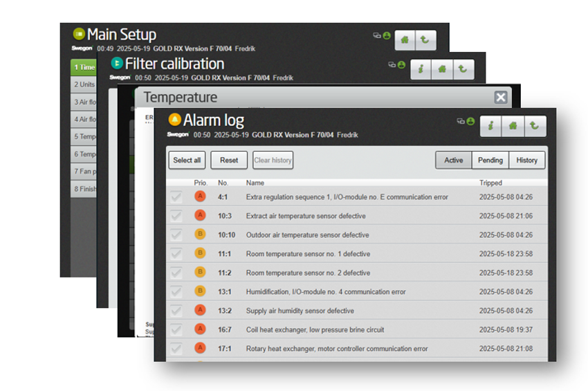Select step 1 Time in Main Setup
Screen dimensions: 588x391
coord(84,67)
